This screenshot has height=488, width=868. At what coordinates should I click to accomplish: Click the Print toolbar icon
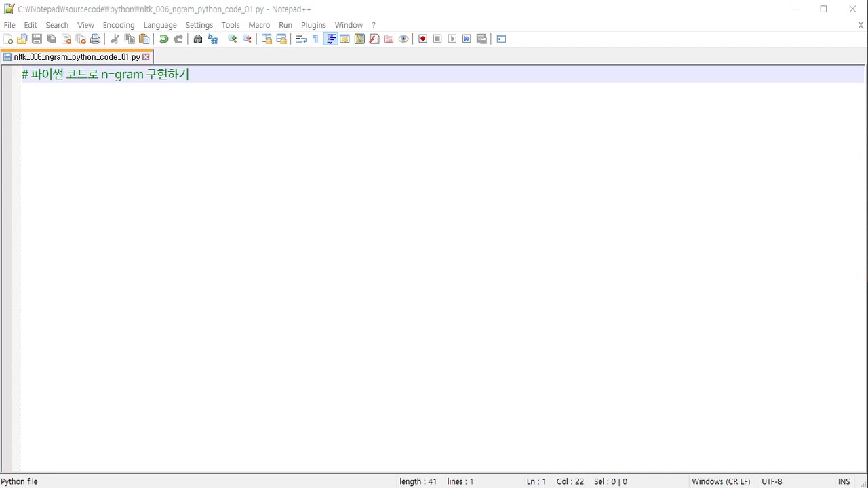tap(96, 39)
